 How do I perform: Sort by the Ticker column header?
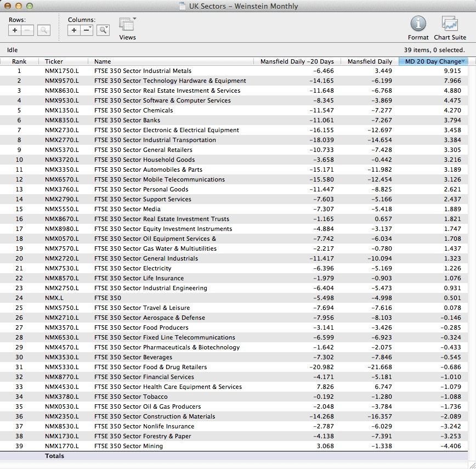click(54, 61)
